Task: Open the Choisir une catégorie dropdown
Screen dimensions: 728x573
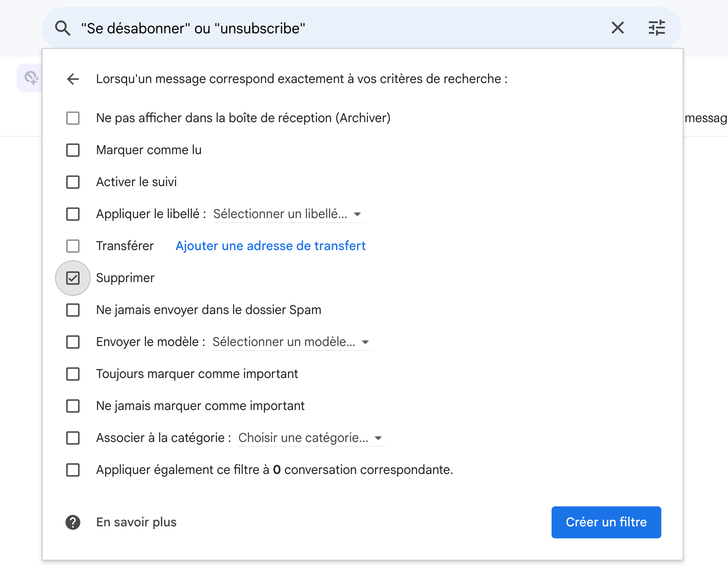Action: [312, 438]
